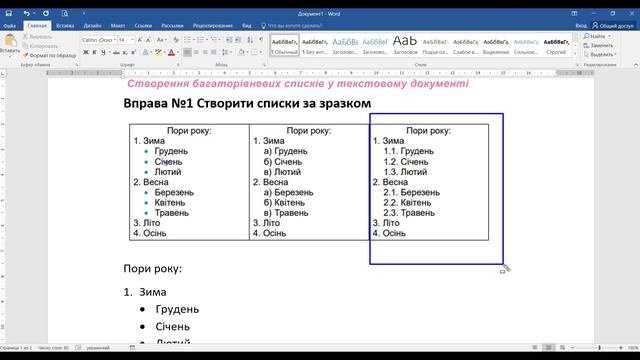640x360 pixels.
Task: Open the Change case Аа dropdown
Action: (161, 40)
